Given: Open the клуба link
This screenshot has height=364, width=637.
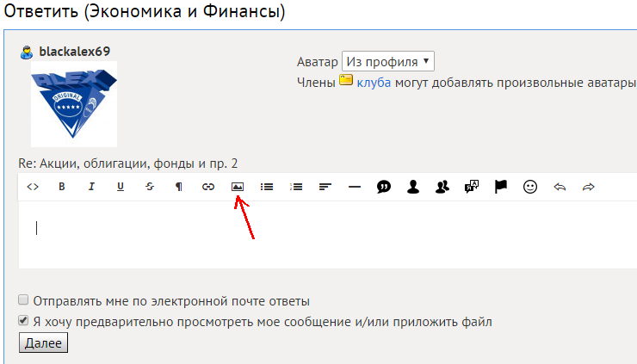Looking at the screenshot, I should pos(374,82).
